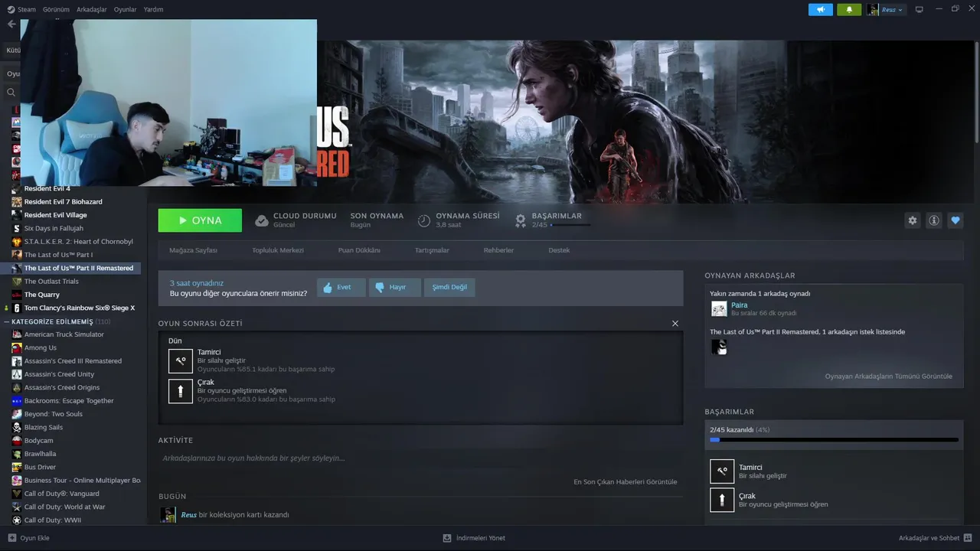Click Şimdi Değil button
Viewport: 980px width, 551px height.
(449, 288)
